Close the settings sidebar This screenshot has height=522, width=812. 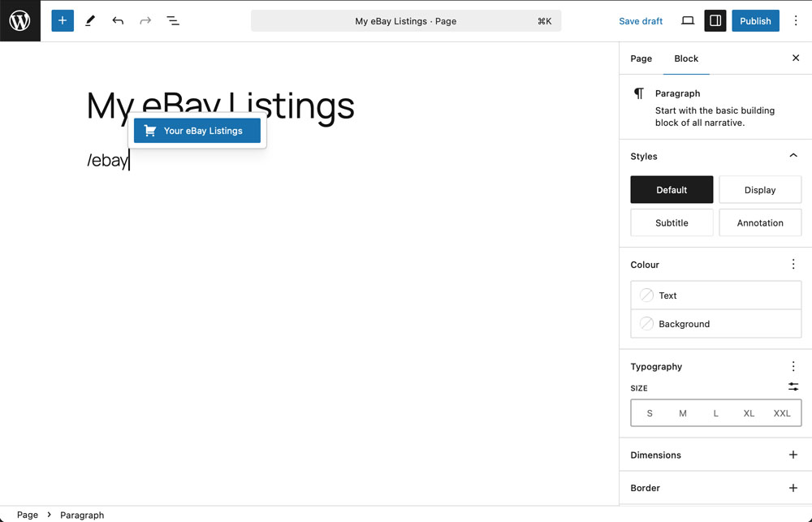[x=796, y=58]
